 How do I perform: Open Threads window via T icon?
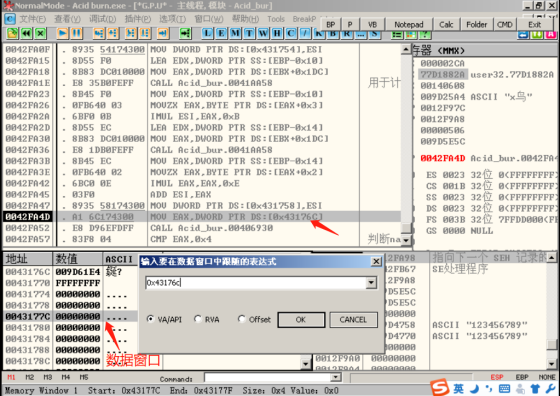coord(249,34)
